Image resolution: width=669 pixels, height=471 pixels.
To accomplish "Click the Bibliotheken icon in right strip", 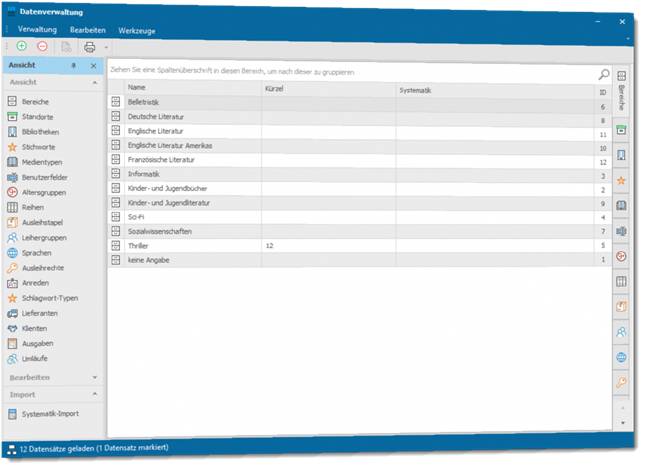I will pyautogui.click(x=621, y=155).
